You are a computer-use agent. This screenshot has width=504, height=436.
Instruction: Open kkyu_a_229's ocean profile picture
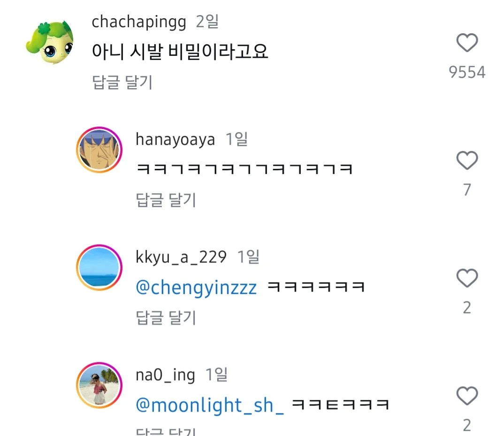click(x=99, y=267)
